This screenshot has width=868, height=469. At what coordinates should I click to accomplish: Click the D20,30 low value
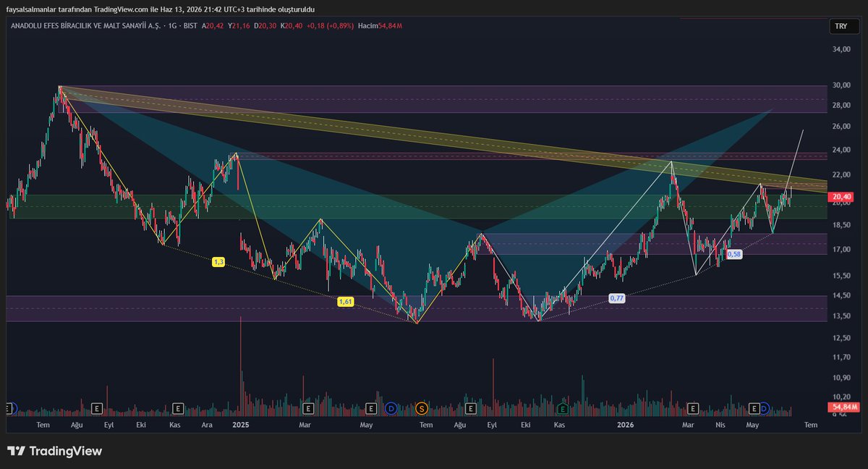[x=265, y=26]
